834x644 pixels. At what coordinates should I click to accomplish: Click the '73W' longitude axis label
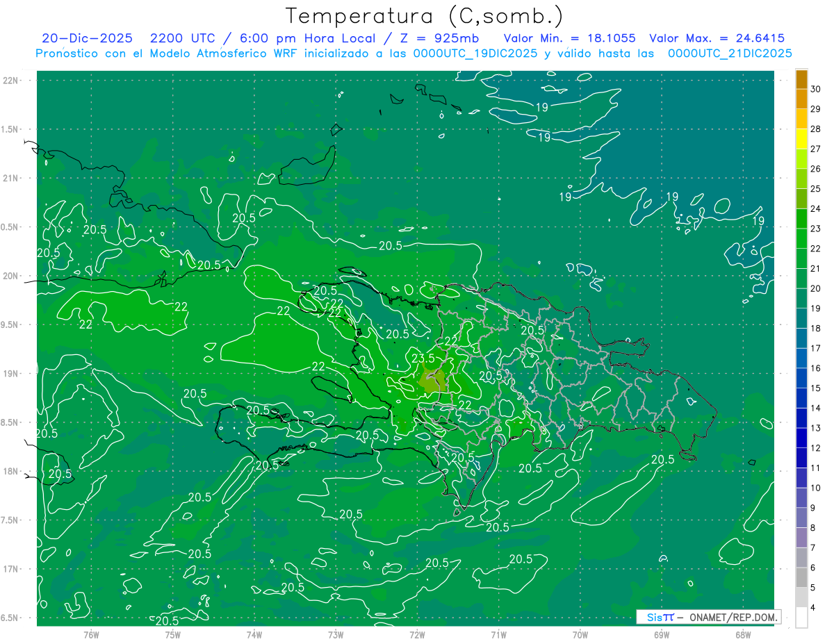[x=336, y=634]
